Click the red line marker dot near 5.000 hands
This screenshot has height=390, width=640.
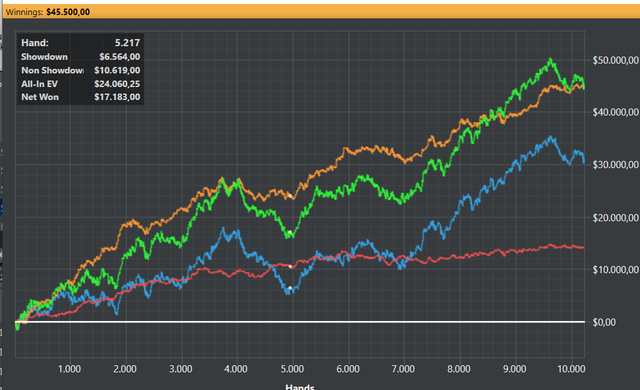pyautogui.click(x=290, y=266)
